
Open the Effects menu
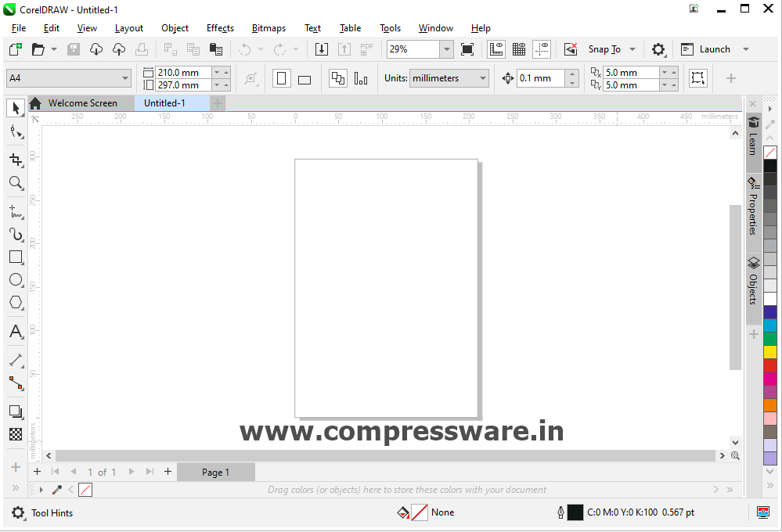point(221,28)
